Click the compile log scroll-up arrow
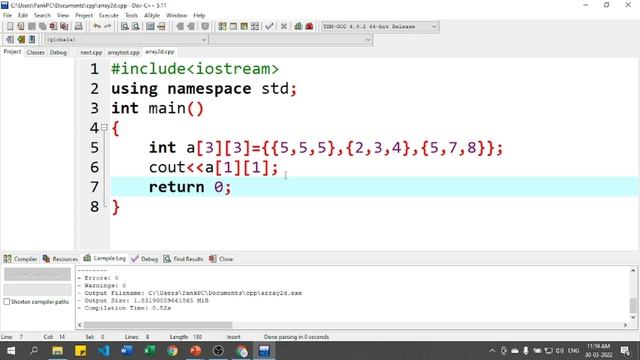Screen dimensions: 640x360 click(633, 270)
